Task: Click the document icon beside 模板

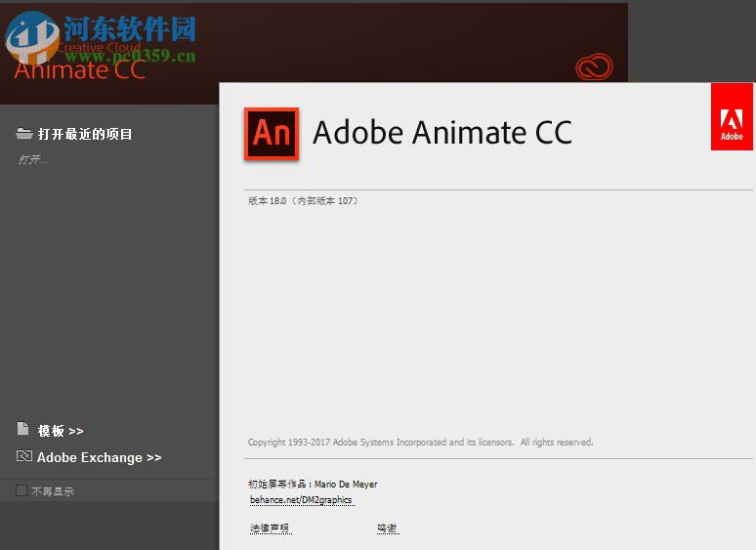Action: click(x=22, y=429)
